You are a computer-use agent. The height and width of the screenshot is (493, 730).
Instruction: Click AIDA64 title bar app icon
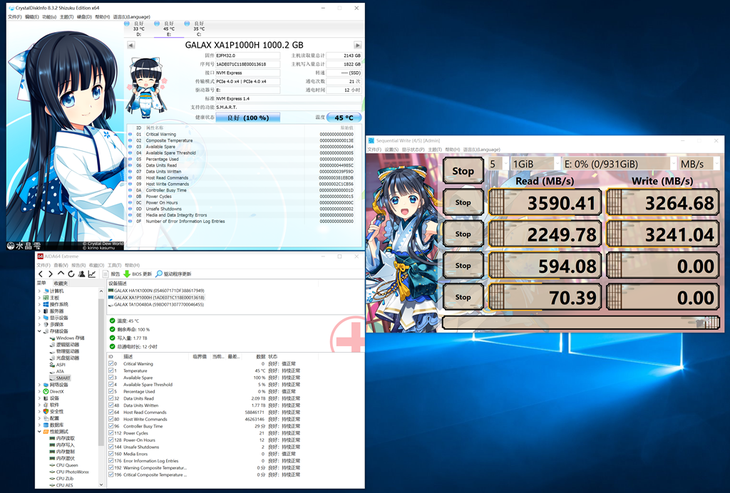click(40, 257)
